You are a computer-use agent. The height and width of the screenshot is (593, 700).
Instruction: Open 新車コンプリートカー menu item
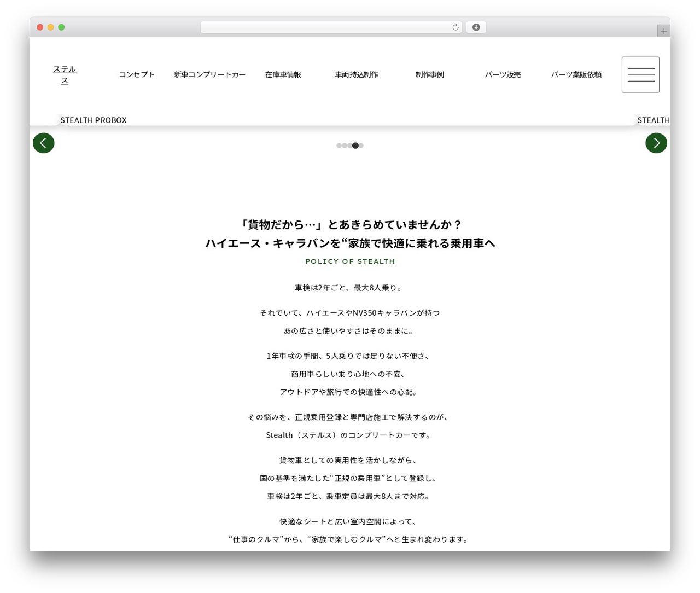(210, 74)
